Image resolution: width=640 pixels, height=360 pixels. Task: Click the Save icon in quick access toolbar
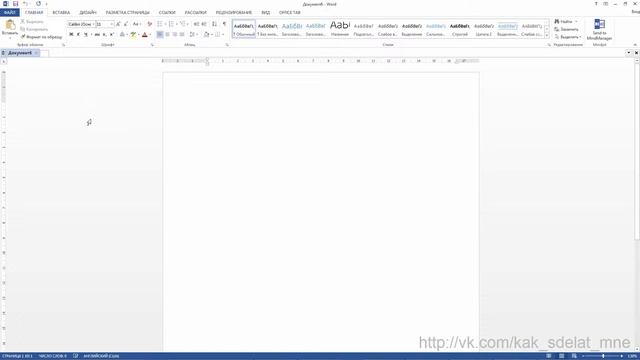tap(16, 4)
